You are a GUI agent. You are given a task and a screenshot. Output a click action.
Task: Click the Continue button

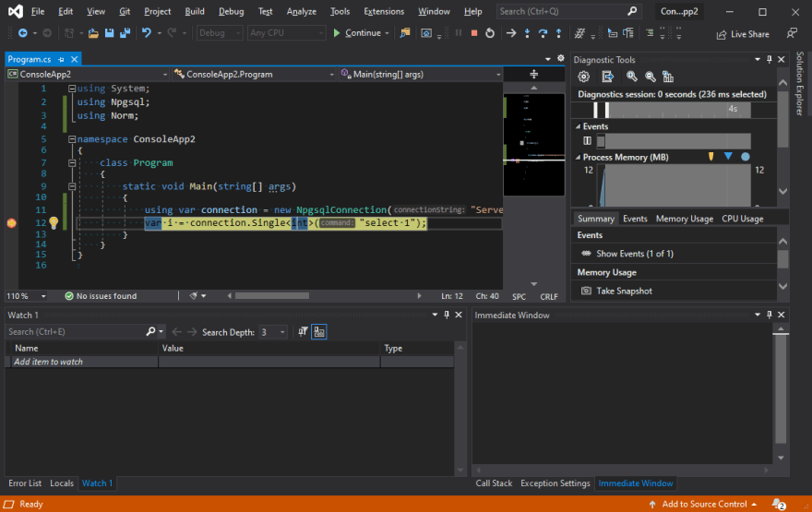tap(357, 33)
